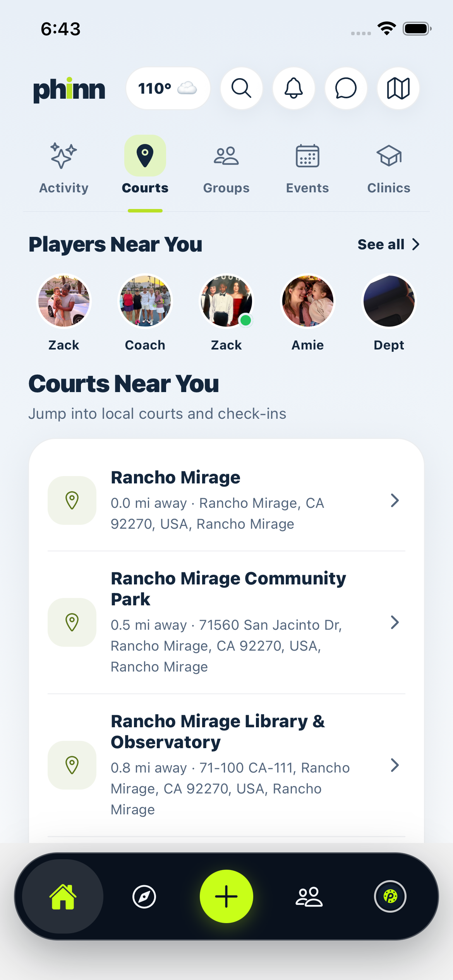Open the Explore compass icon
Viewport: 453px width, 980px height.
click(x=144, y=896)
